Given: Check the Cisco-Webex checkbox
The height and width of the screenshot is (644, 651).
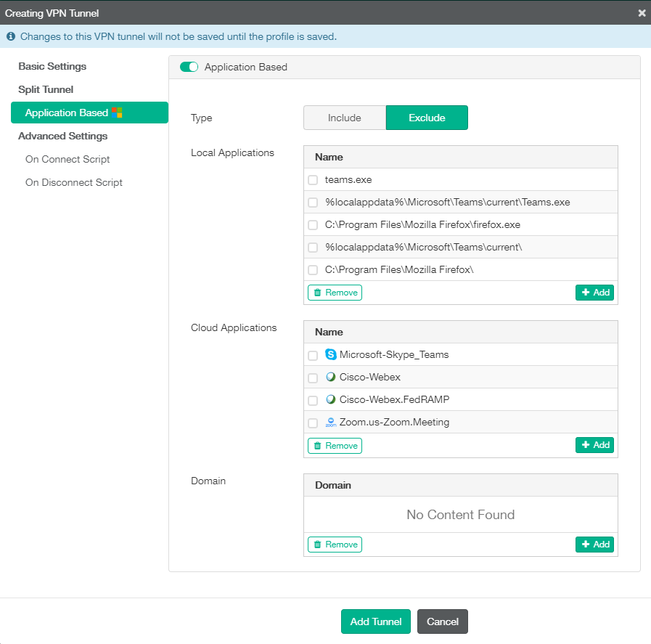Looking at the screenshot, I should click(313, 378).
